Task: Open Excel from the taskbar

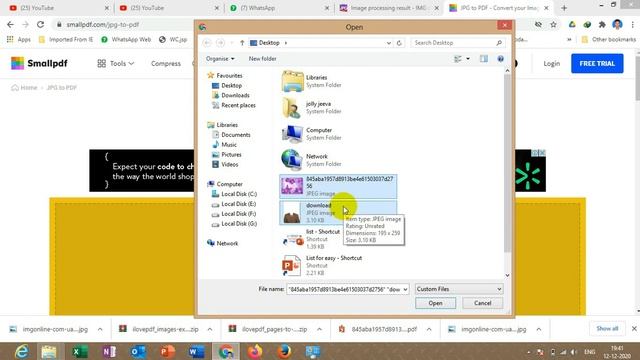Action: (80, 351)
